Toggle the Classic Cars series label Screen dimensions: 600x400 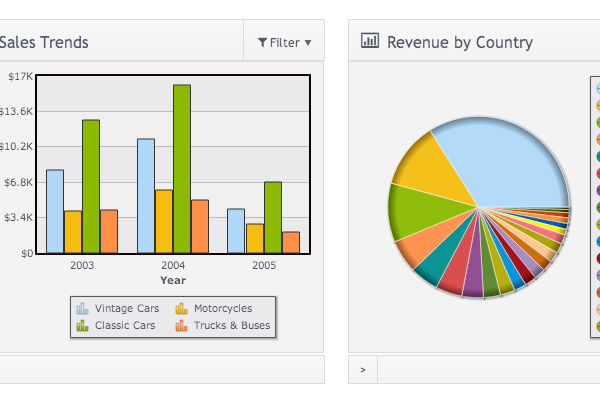point(125,326)
